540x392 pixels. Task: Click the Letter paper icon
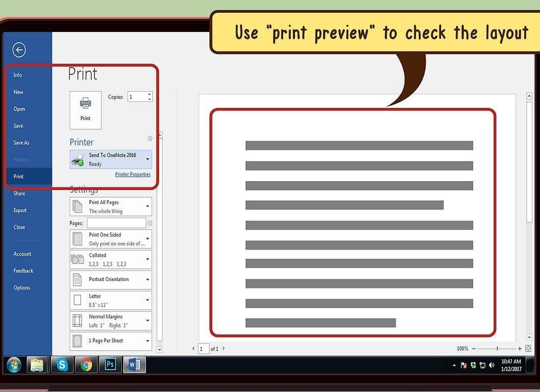click(77, 300)
